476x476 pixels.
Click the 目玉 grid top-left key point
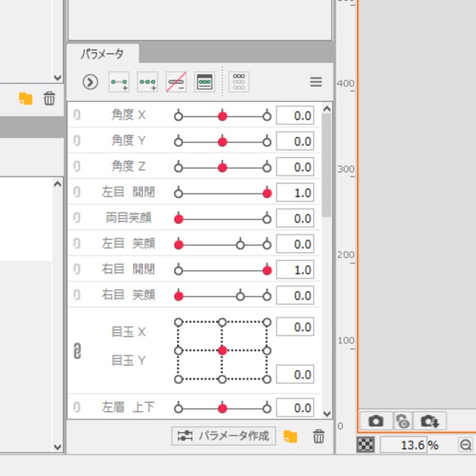178,322
